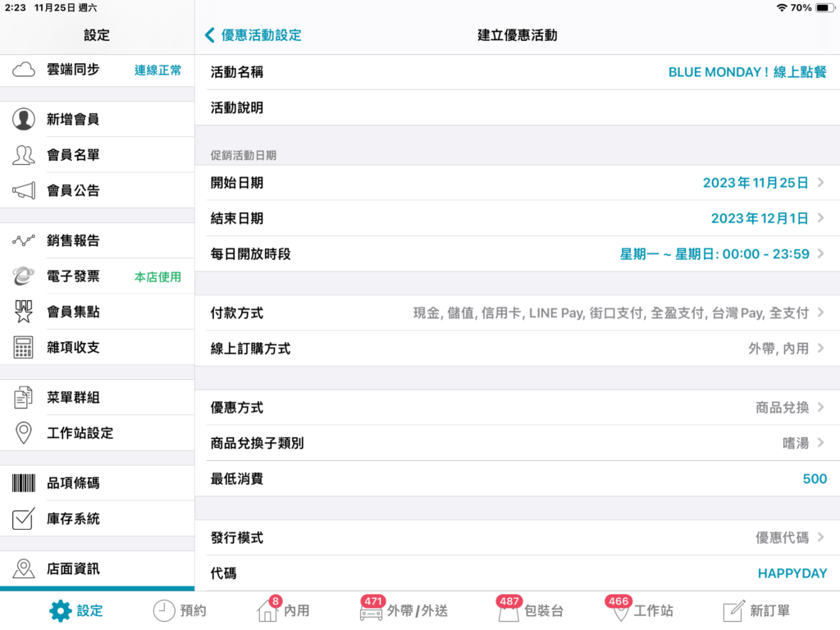Switch to the 外帶/外送 tab
This screenshot has height=630, width=840.
pyautogui.click(x=404, y=610)
